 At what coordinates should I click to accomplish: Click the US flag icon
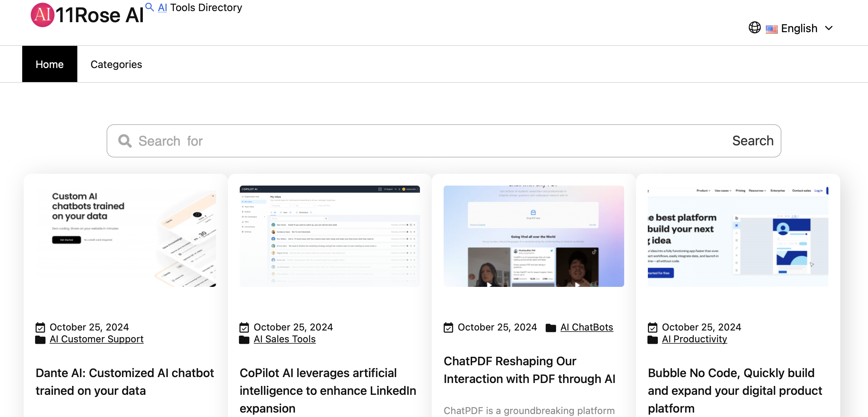tap(771, 29)
